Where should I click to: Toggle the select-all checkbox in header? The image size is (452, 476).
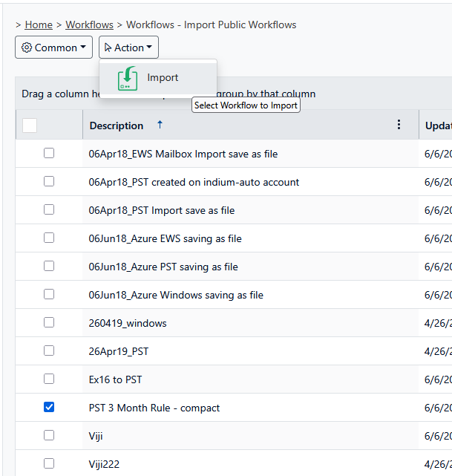point(30,125)
